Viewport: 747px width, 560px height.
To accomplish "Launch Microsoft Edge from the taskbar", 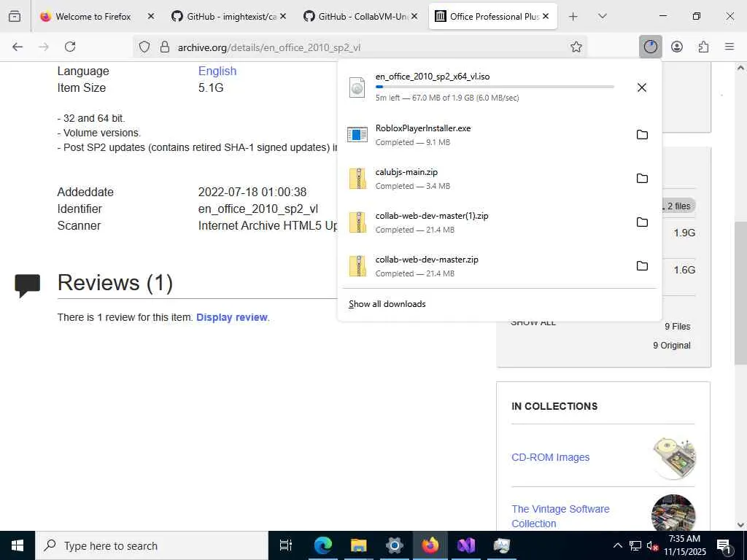I will click(322, 545).
